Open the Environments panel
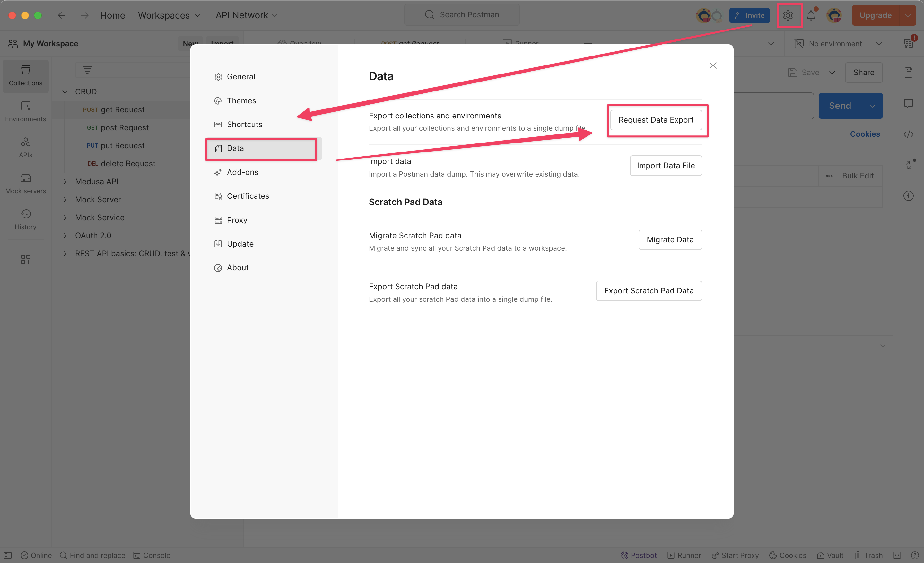 [25, 111]
